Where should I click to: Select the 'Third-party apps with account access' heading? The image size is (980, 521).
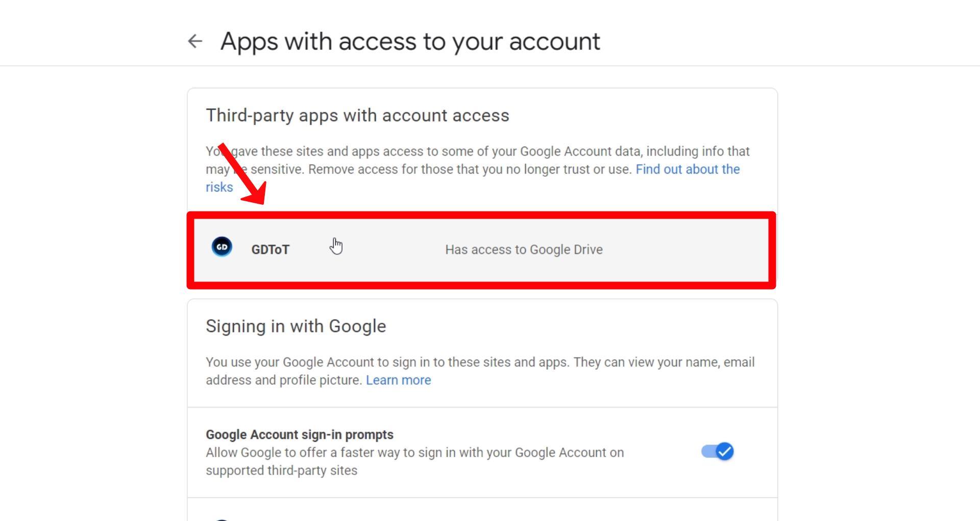357,115
